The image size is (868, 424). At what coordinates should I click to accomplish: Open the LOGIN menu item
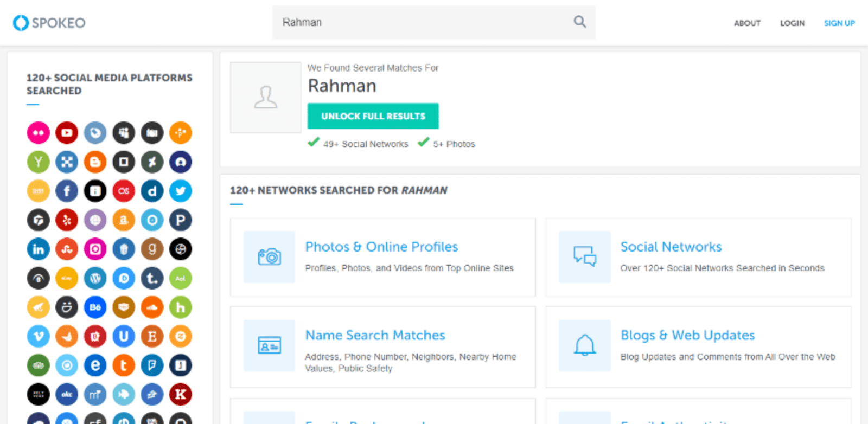(x=792, y=23)
